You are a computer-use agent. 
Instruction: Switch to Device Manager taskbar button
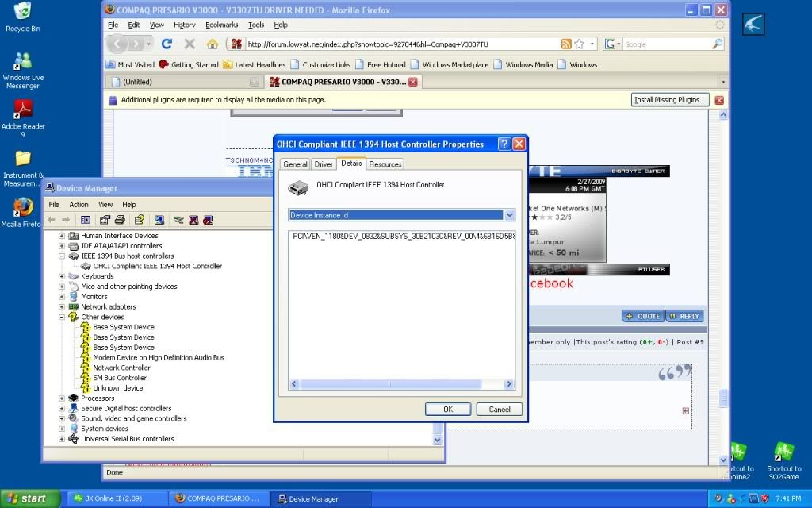320,498
